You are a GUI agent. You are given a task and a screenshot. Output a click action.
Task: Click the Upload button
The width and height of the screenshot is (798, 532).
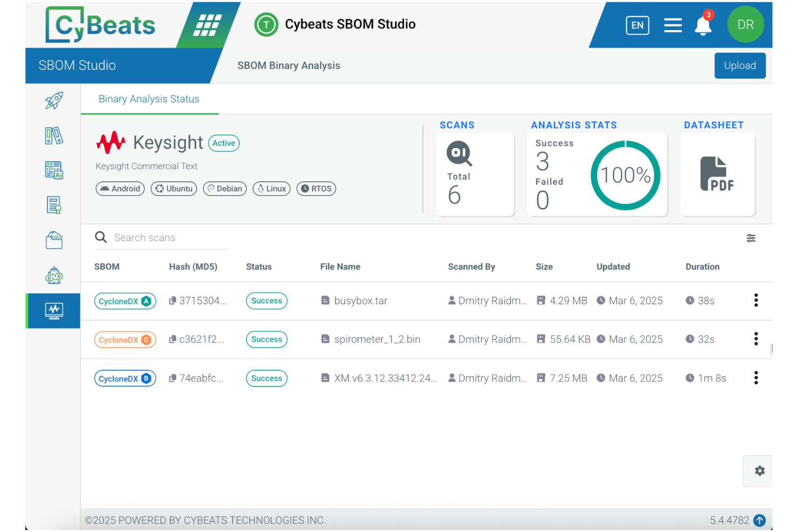[740, 66]
